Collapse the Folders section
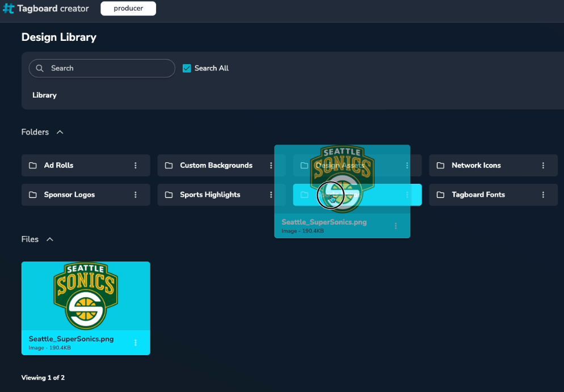Viewport: 564px width, 392px height. pyautogui.click(x=60, y=132)
